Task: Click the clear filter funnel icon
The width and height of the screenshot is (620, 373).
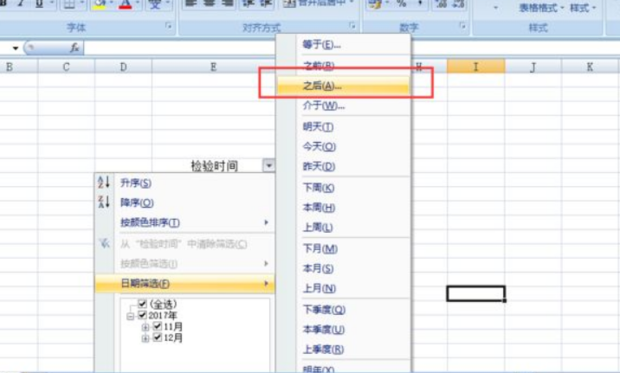Action: tap(104, 243)
